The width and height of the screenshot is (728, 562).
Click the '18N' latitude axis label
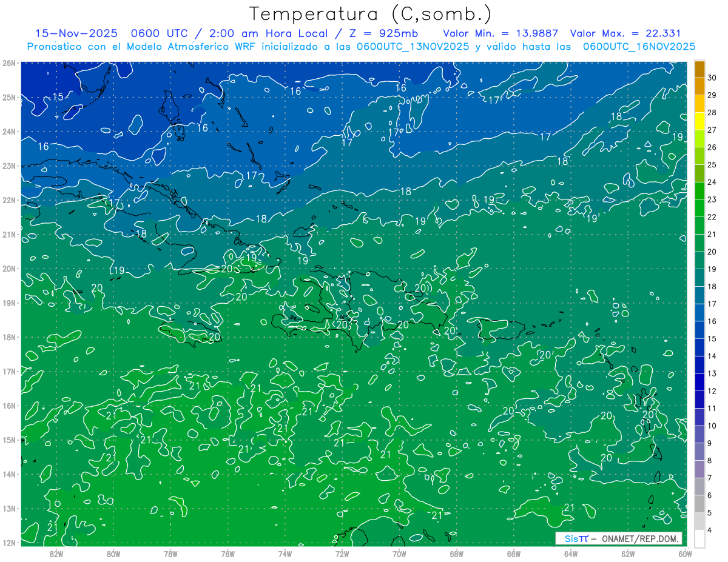click(9, 337)
